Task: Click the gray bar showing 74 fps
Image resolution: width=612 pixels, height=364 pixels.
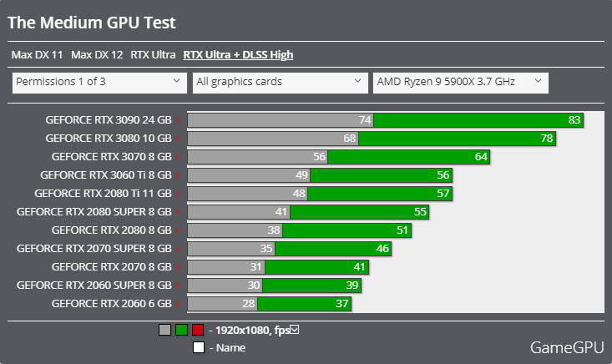Action: (281, 119)
